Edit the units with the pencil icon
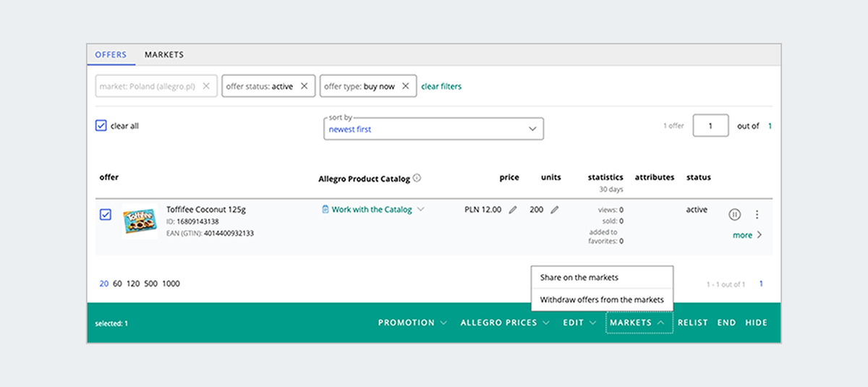Image resolution: width=868 pixels, height=387 pixels. (555, 210)
